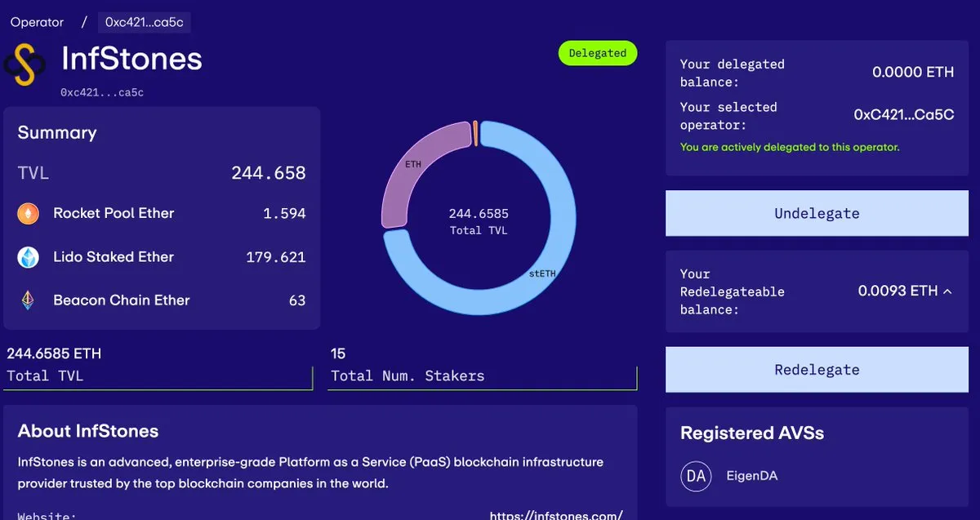Click the small orange donut chart segment
The image size is (980, 520).
475,133
